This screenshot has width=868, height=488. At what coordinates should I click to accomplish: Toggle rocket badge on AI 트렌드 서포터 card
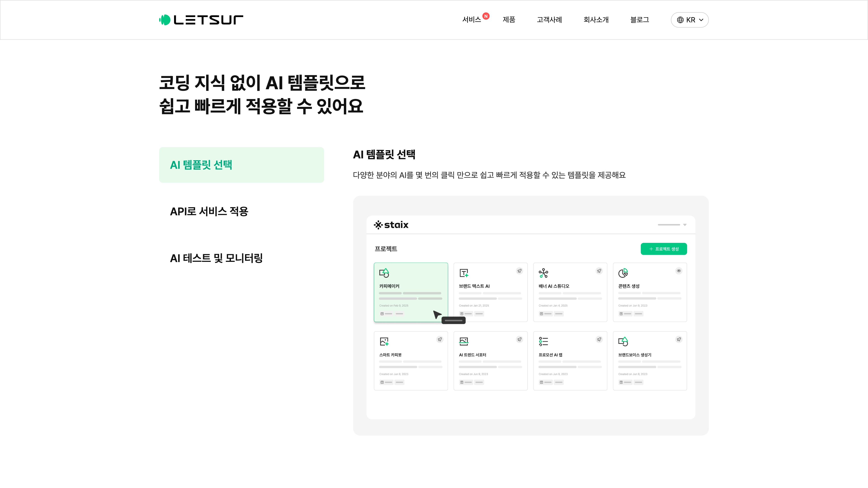coord(519,340)
